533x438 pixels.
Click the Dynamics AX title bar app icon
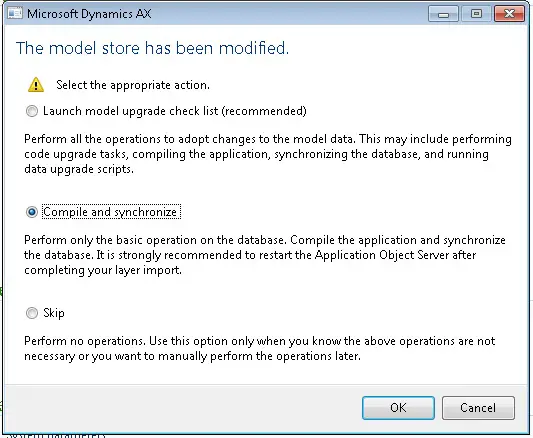point(15,13)
